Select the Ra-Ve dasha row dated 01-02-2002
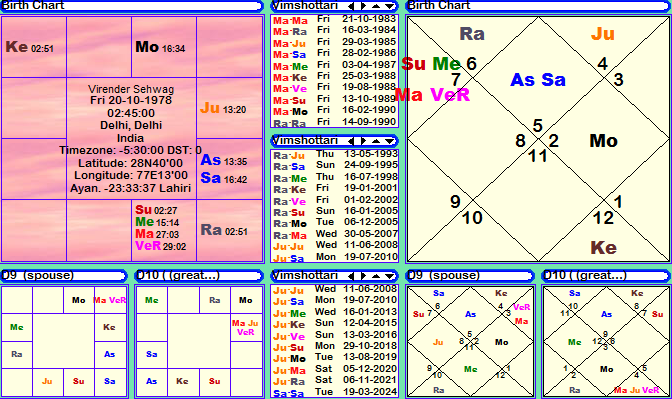This screenshot has height=399, width=672. (335, 201)
